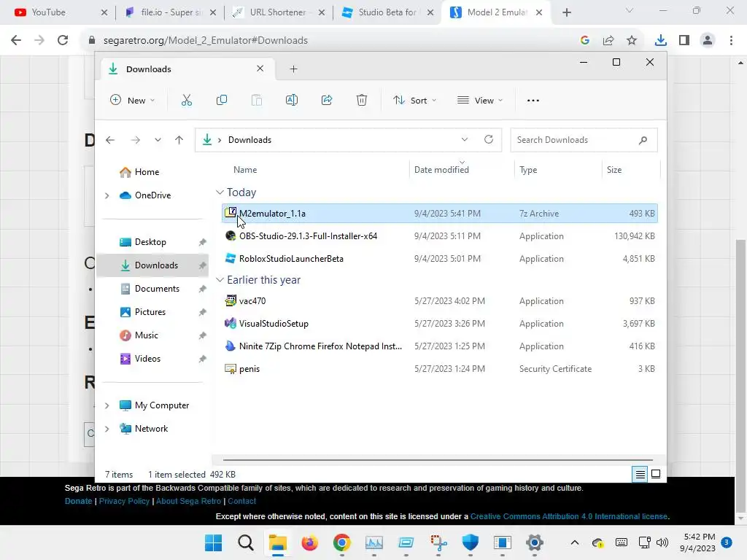Open Snipping Tool from the taskbar
Viewport: 747px width, 560px height.
point(438,542)
